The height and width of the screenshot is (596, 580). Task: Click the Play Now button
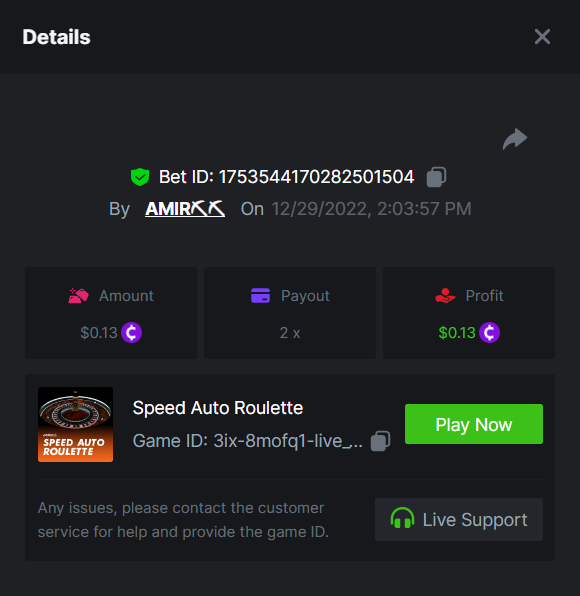474,424
